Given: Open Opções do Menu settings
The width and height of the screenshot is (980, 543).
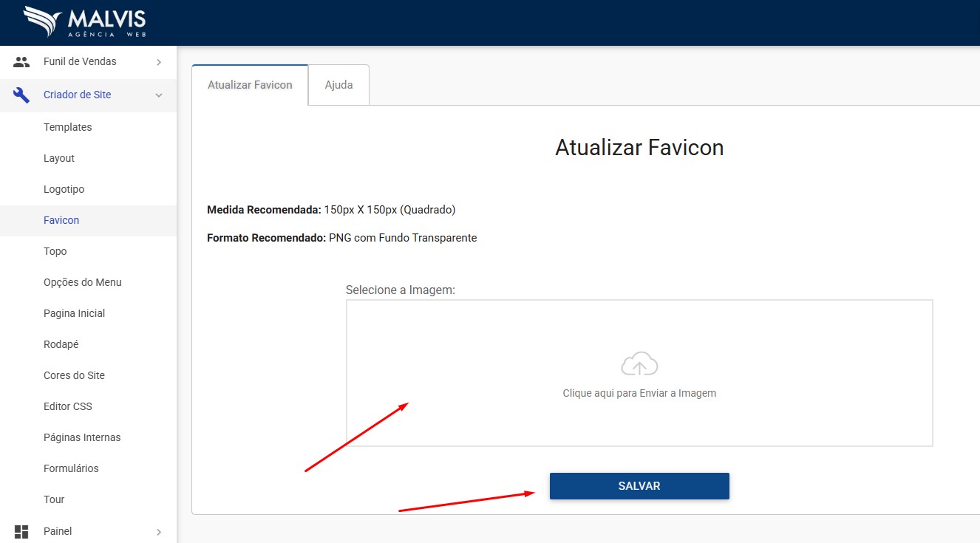Looking at the screenshot, I should coord(83,282).
